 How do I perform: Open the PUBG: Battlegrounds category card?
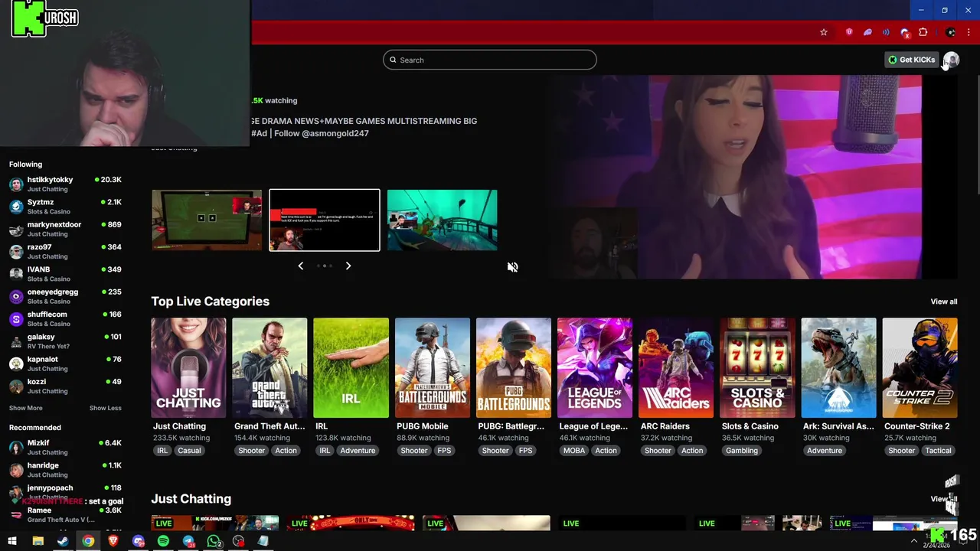pos(513,368)
